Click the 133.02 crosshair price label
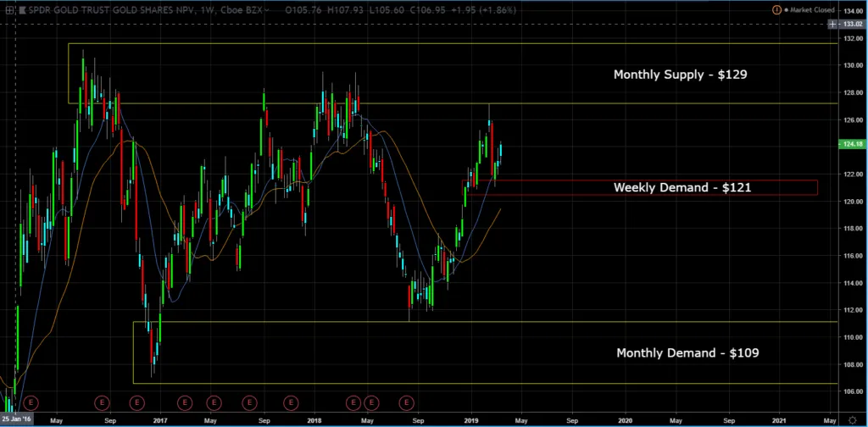The height and width of the screenshot is (427, 868). (853, 24)
